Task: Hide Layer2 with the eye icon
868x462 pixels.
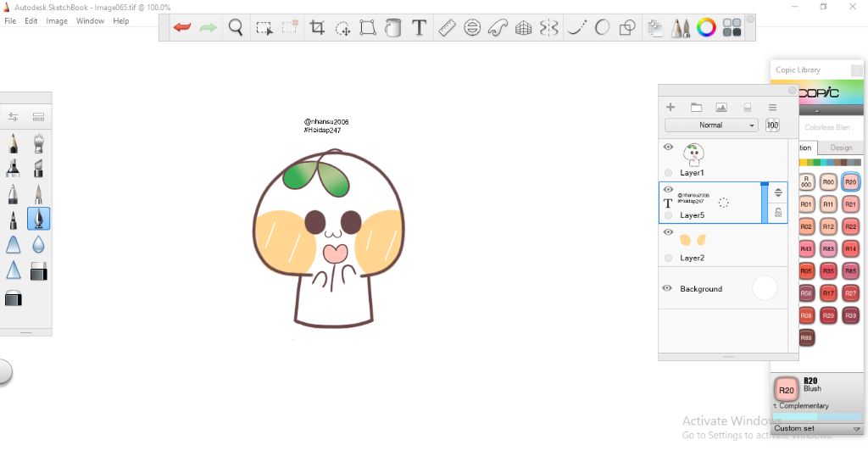Action: [668, 231]
